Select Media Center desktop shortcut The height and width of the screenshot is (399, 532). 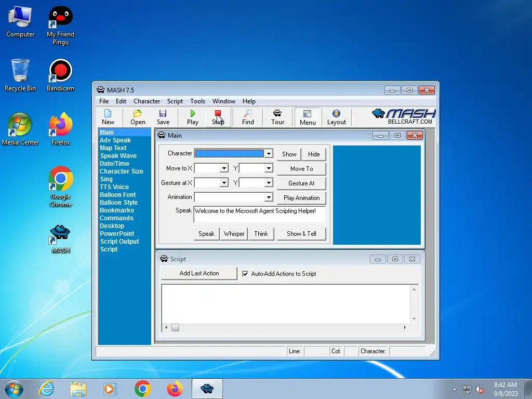(x=20, y=129)
